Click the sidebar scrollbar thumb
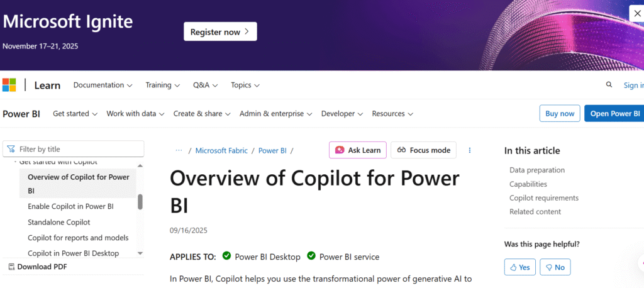 pos(140,202)
